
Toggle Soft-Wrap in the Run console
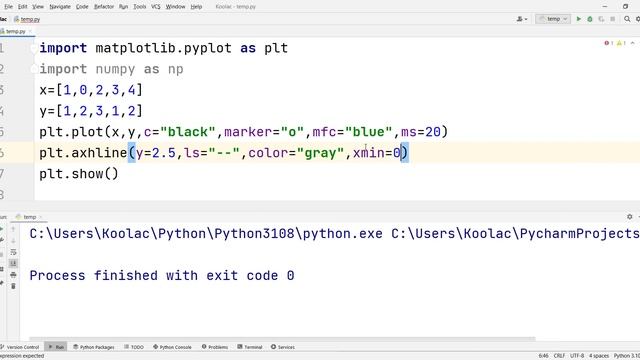(13, 252)
